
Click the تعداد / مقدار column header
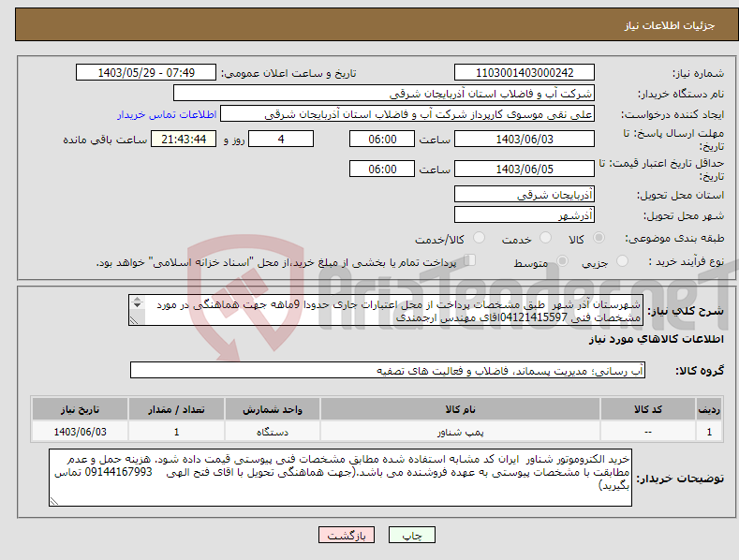point(176,409)
